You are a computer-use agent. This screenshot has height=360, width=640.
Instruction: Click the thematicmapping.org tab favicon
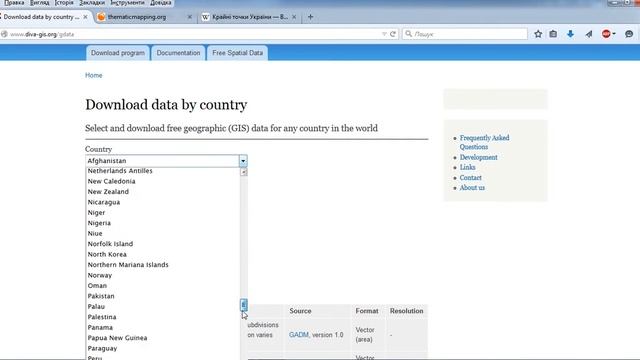(x=101, y=17)
